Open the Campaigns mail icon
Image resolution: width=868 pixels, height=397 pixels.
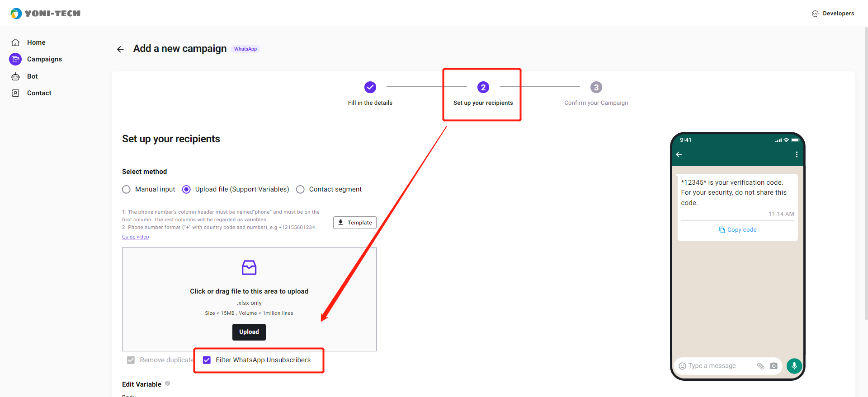[15, 59]
